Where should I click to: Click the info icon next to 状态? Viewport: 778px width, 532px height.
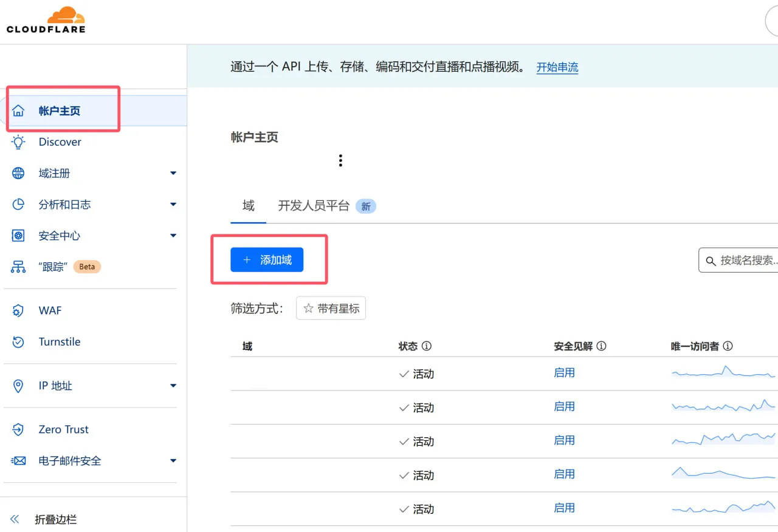point(427,346)
